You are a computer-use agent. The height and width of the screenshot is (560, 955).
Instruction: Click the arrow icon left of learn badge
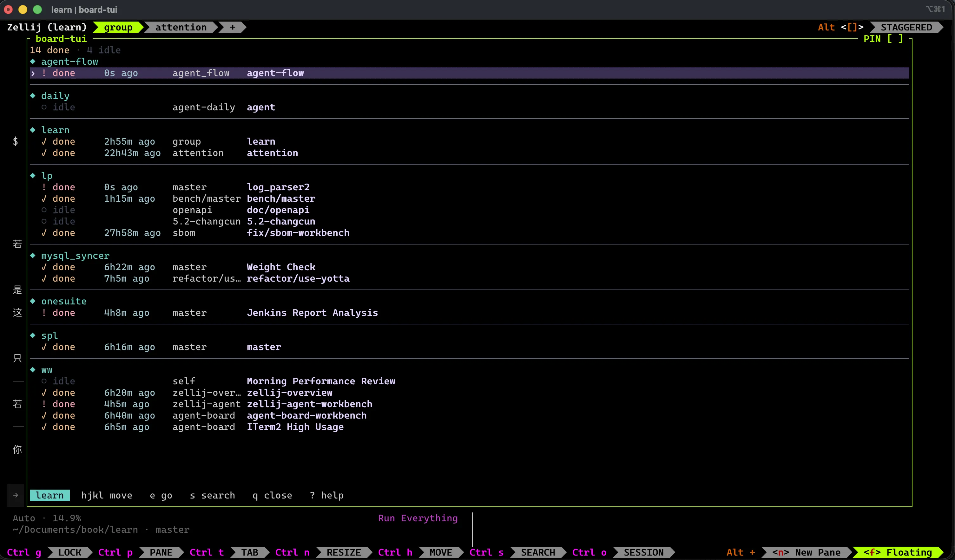[x=16, y=495]
